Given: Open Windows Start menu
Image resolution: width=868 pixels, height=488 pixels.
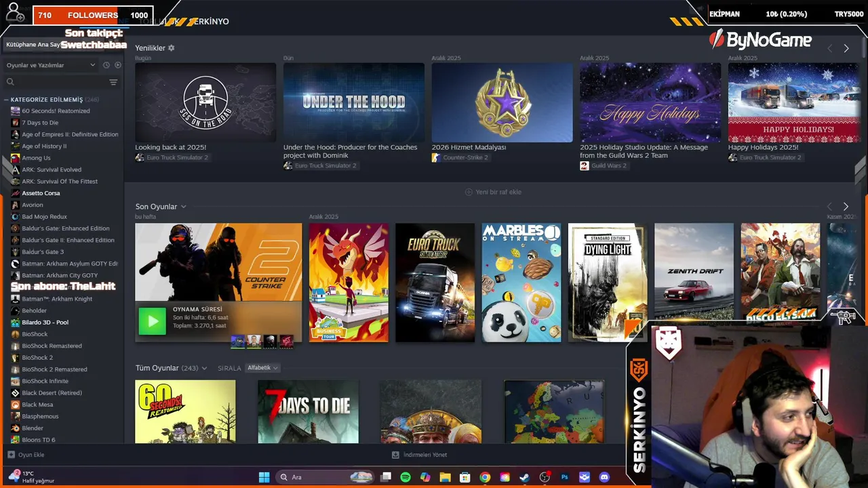Looking at the screenshot, I should tap(264, 477).
